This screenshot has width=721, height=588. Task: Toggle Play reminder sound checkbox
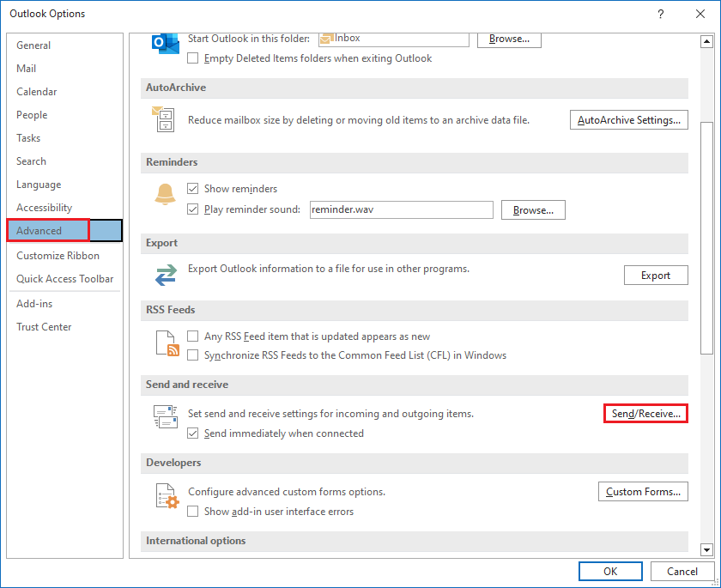point(192,209)
